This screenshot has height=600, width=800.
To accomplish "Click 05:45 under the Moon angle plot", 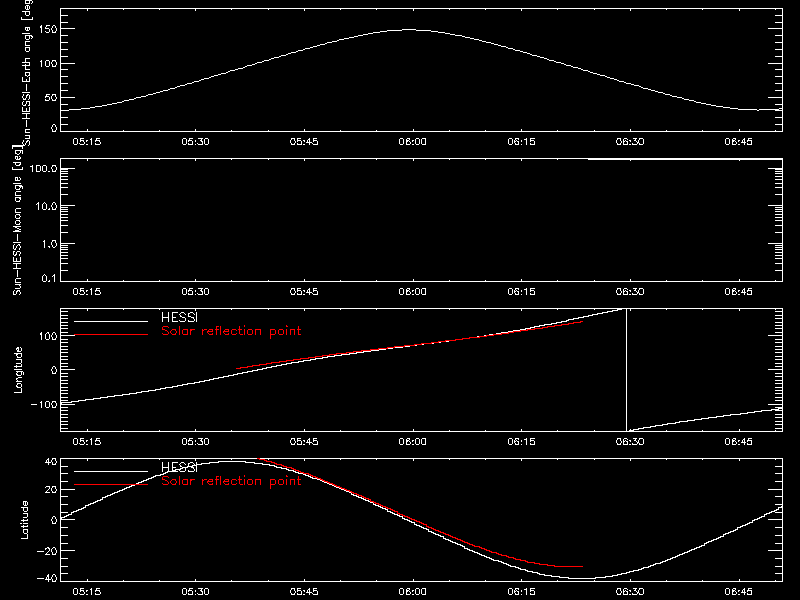I will (x=304, y=291).
